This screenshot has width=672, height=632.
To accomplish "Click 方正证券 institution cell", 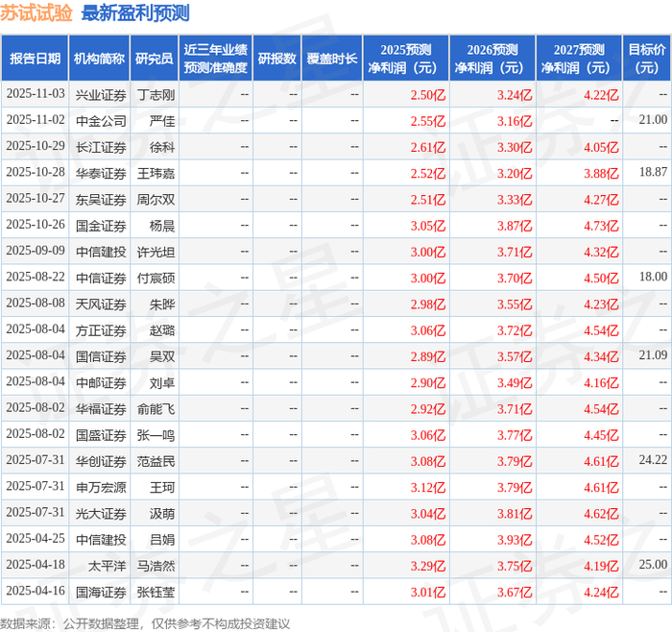I will [x=101, y=330].
